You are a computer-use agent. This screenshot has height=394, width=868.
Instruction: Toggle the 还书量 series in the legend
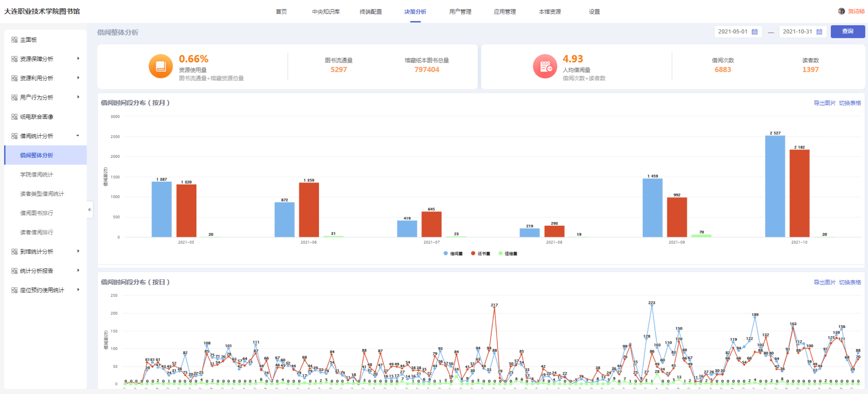tap(481, 254)
